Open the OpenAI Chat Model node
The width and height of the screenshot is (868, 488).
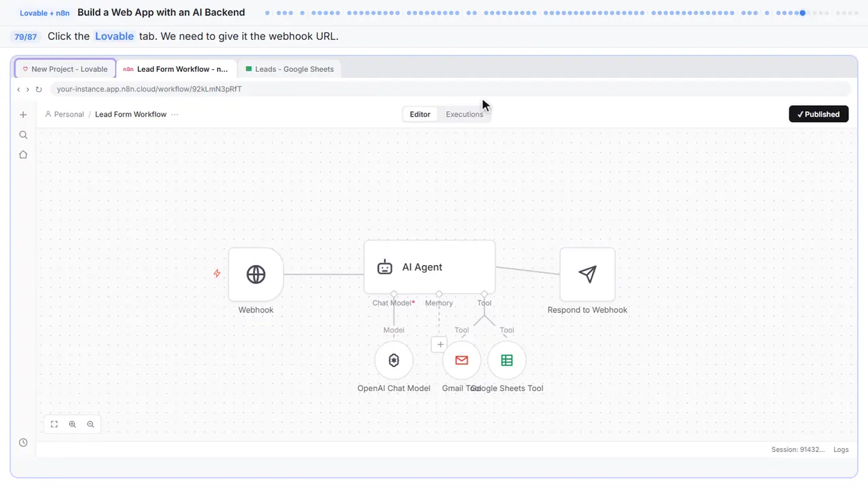point(394,361)
